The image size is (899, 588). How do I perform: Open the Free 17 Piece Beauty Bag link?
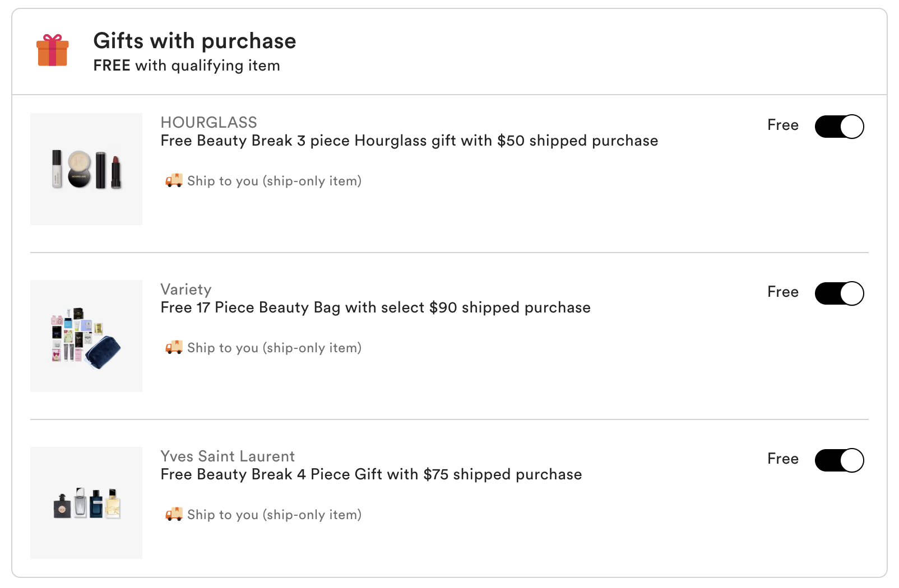(376, 307)
